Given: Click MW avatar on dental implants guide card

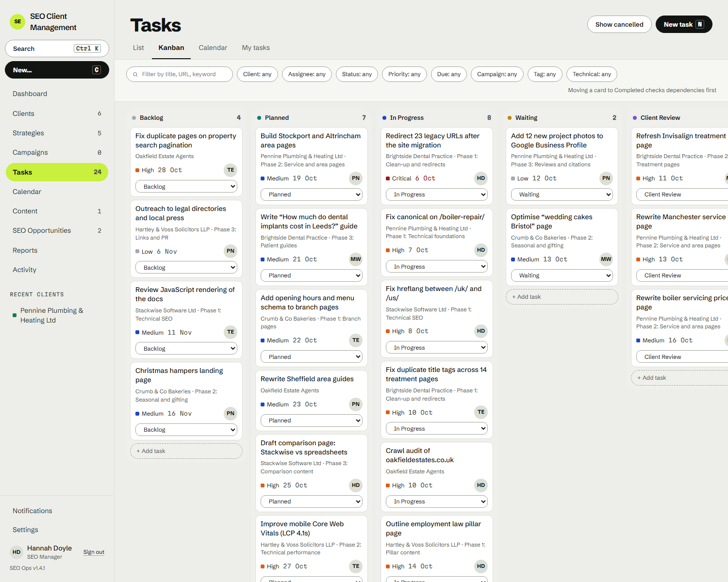Looking at the screenshot, I should tap(356, 259).
